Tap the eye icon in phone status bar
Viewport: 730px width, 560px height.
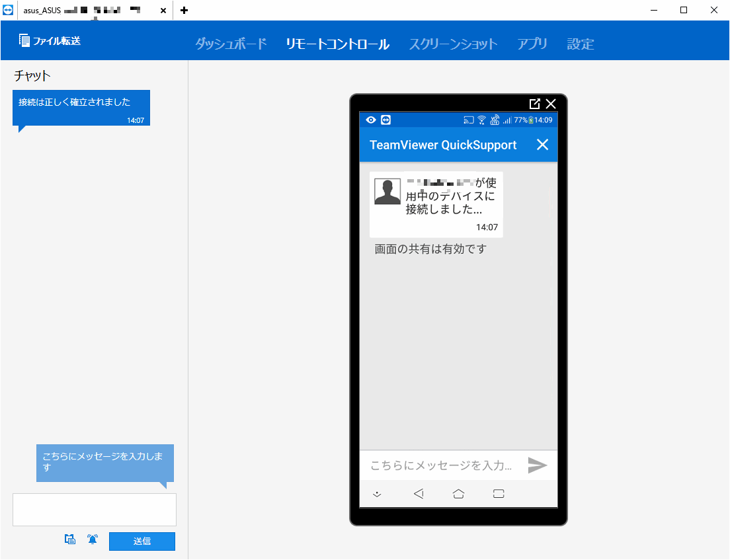[x=371, y=120]
